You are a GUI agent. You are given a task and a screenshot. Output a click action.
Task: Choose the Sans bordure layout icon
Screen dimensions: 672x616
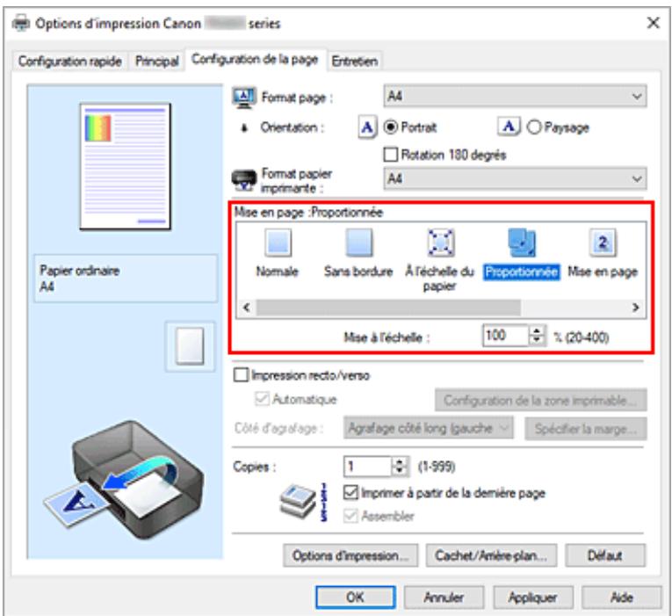pyautogui.click(x=358, y=243)
